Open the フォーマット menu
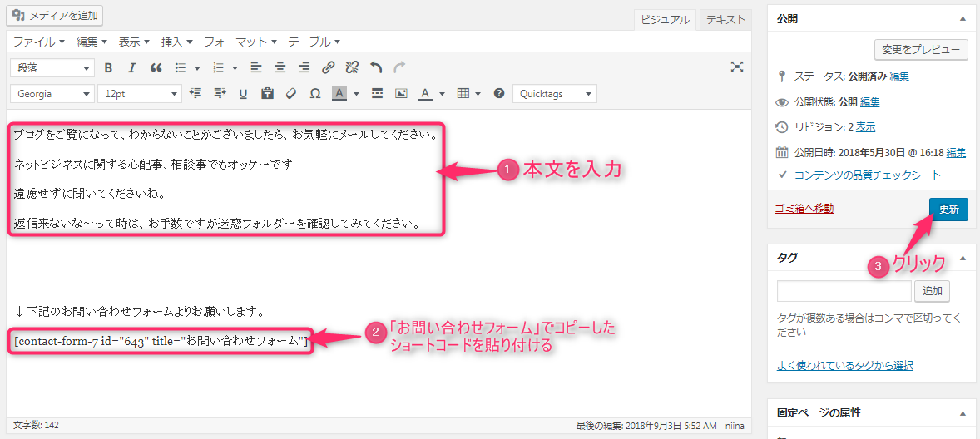Image resolution: width=980 pixels, height=439 pixels. 240,42
